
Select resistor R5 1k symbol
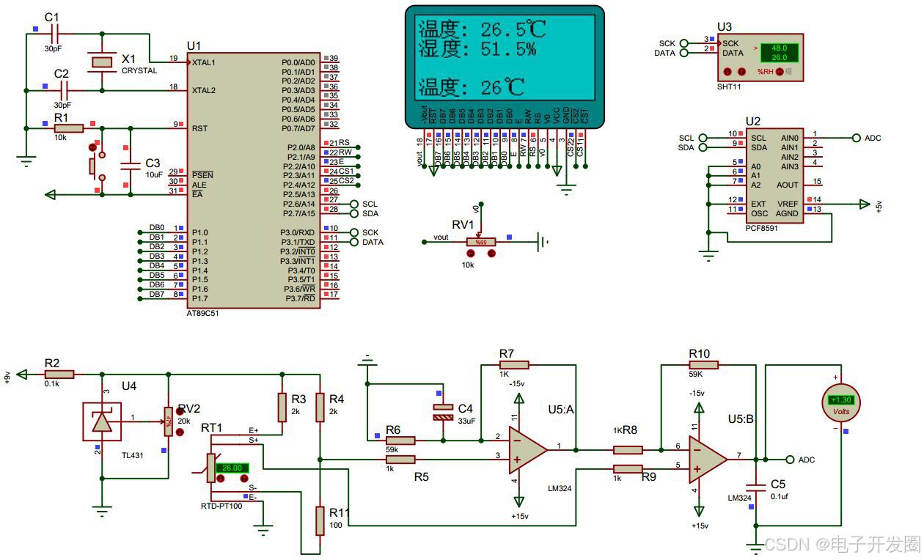click(400, 460)
